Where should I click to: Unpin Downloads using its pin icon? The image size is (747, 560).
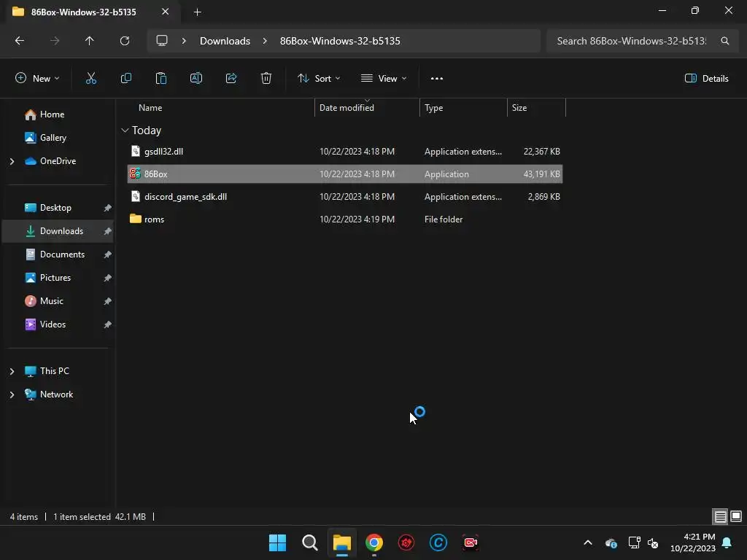(x=108, y=231)
